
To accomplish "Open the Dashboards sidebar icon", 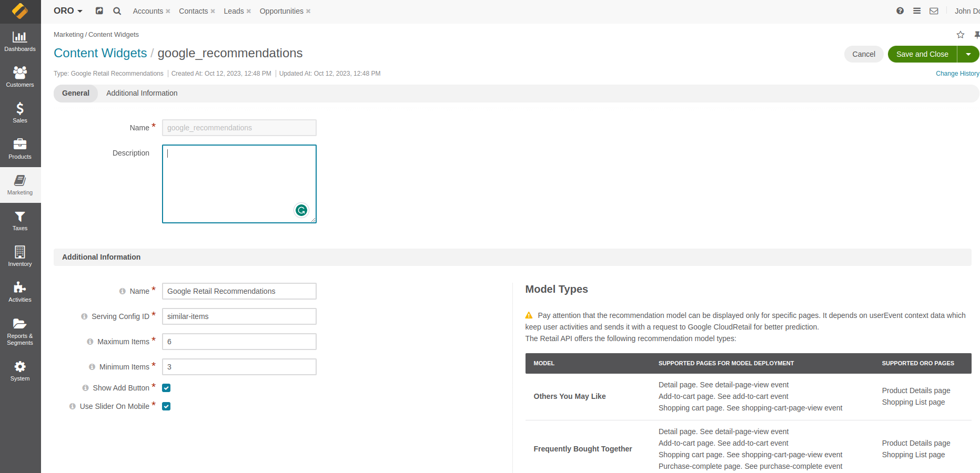I will tap(20, 42).
